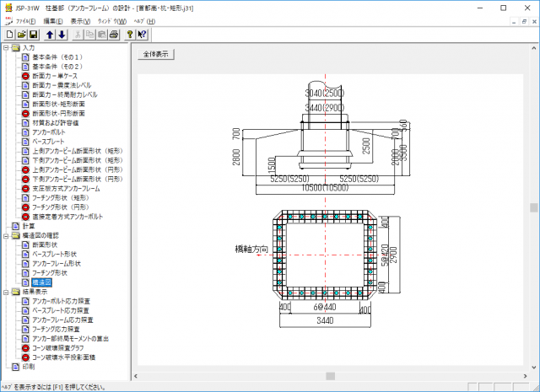Select ベースプレート形状 in the tree
The width and height of the screenshot is (540, 392).
(61, 254)
